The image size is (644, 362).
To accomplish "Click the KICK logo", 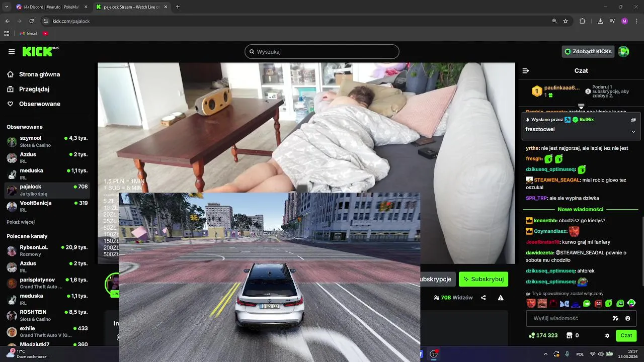I will [x=40, y=51].
